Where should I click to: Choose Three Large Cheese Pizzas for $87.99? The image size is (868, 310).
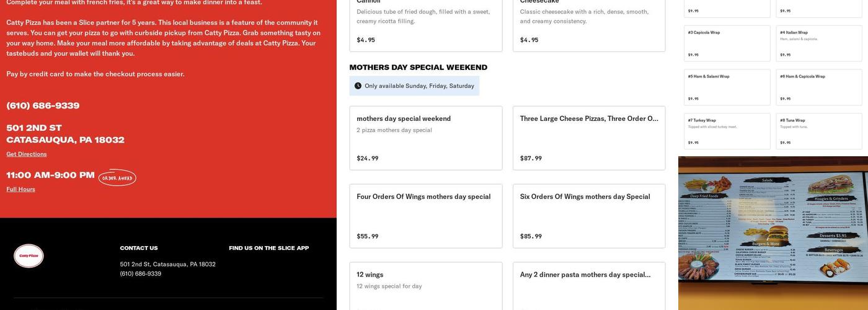click(588, 138)
